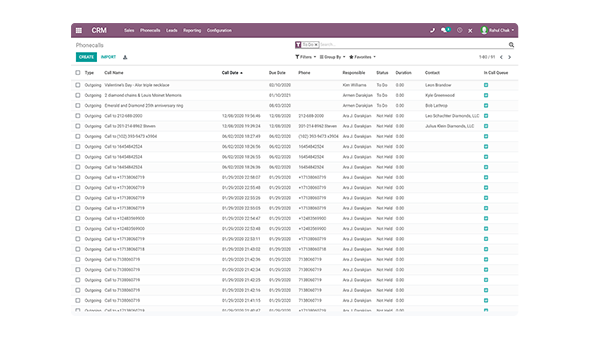The height and width of the screenshot is (360, 590).
Task: Go to next page arrow
Action: tap(509, 57)
